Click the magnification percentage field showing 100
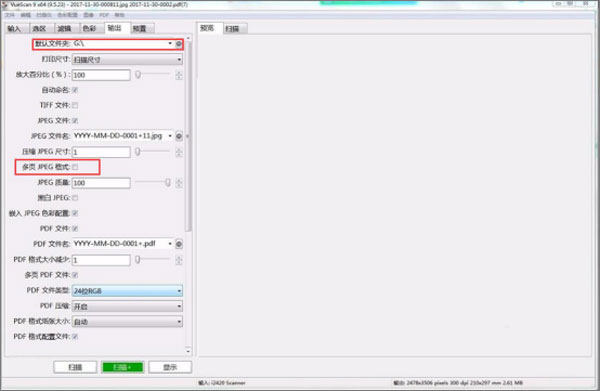Image resolution: width=600 pixels, height=391 pixels. [x=101, y=75]
